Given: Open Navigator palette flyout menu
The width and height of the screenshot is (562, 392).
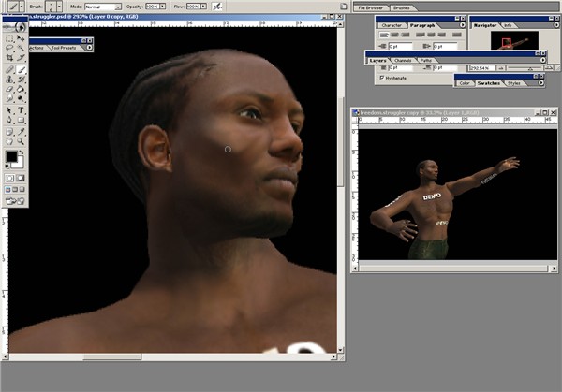Looking at the screenshot, I should [x=556, y=25].
